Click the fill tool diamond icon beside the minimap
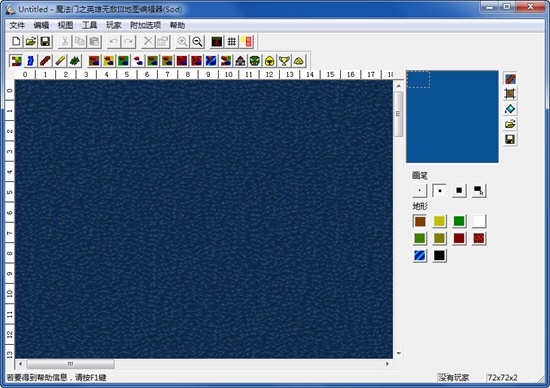 tap(510, 109)
